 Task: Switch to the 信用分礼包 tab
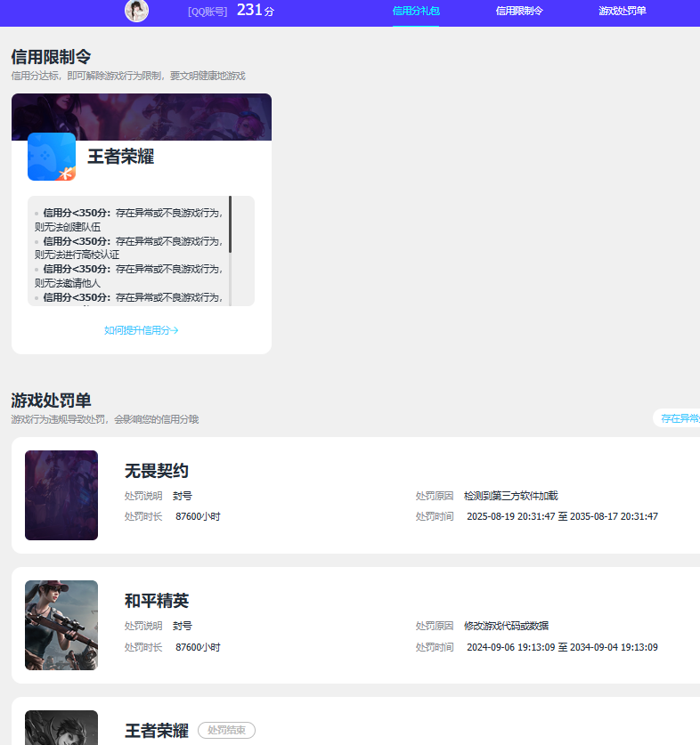(416, 11)
